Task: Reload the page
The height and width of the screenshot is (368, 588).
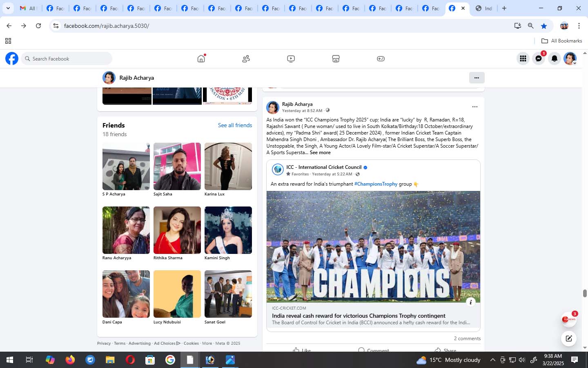Action: coord(38,26)
